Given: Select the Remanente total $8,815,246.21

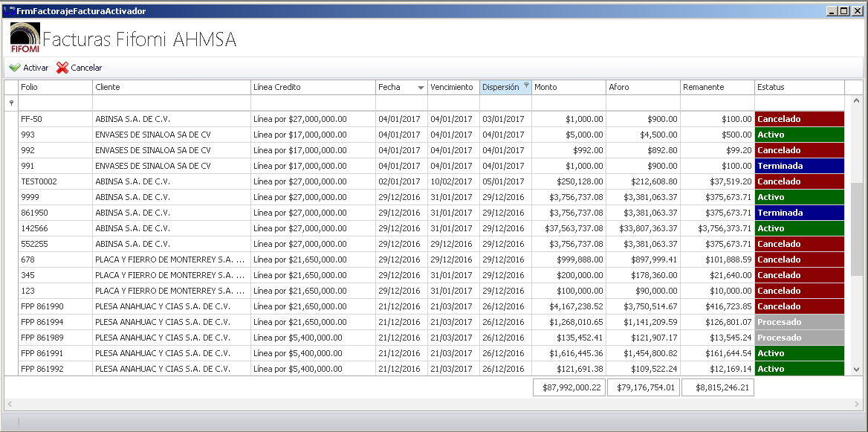Looking at the screenshot, I should 717,387.
